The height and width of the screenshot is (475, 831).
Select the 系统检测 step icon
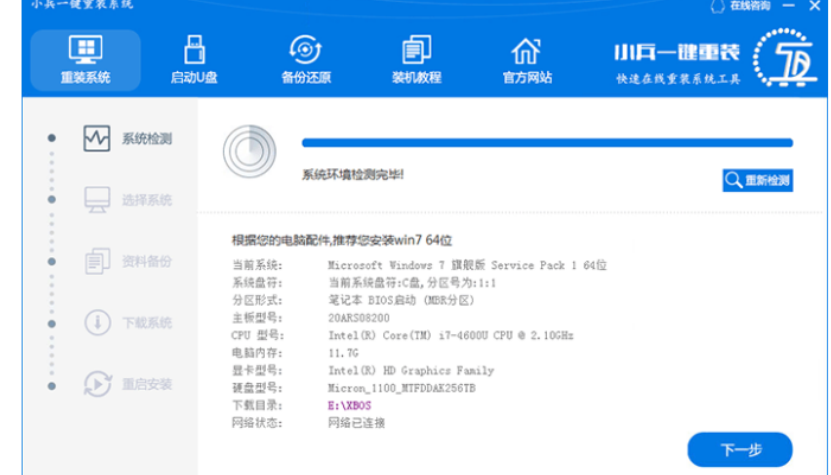pos(97,138)
